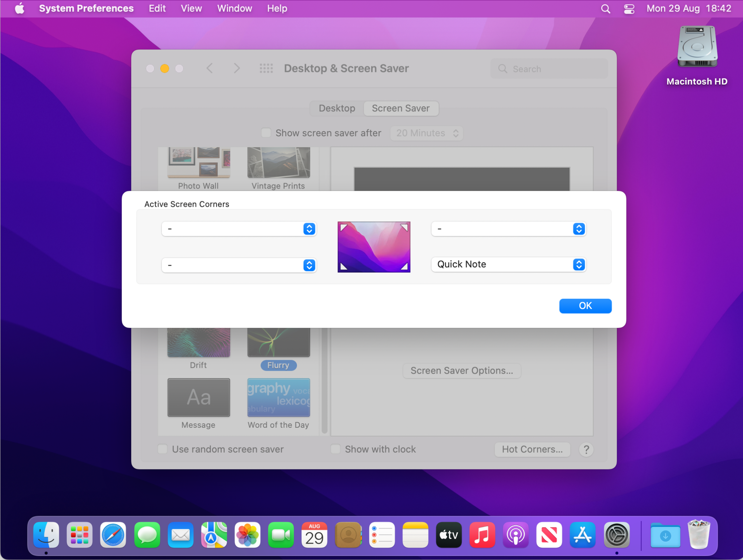The height and width of the screenshot is (560, 743).
Task: Open Podcasts app in the Dock
Action: pos(516,535)
